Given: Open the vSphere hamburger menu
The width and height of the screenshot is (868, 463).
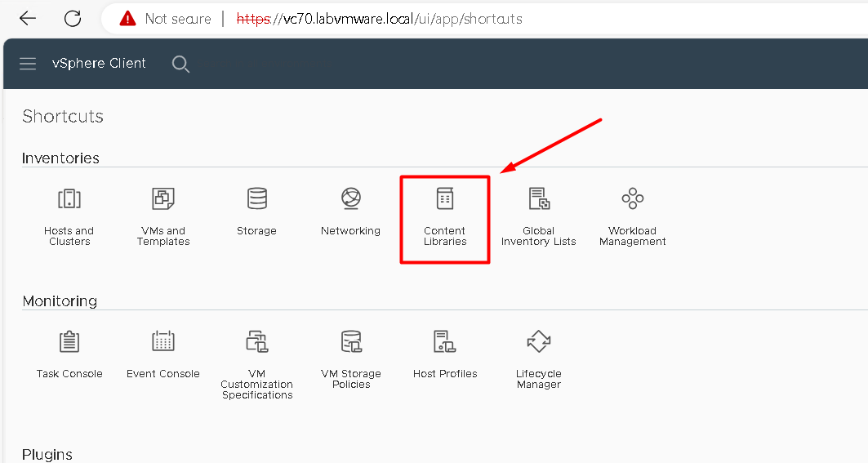Looking at the screenshot, I should pyautogui.click(x=28, y=64).
